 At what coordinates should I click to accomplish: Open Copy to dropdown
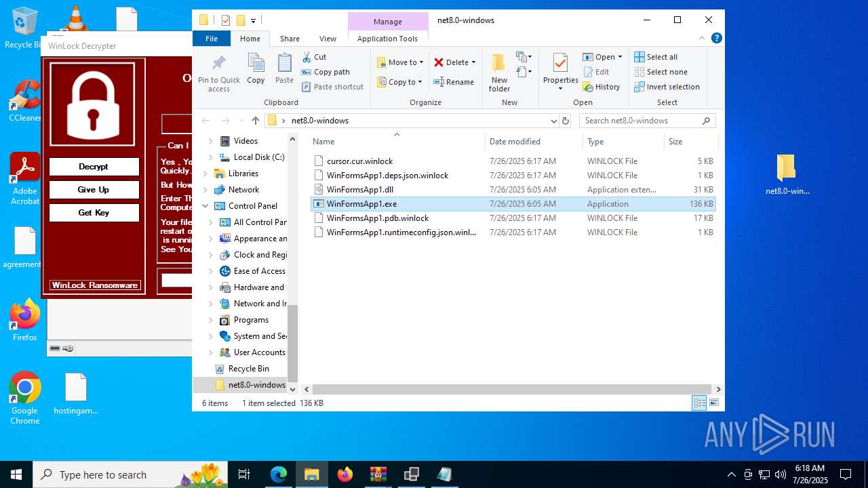400,82
